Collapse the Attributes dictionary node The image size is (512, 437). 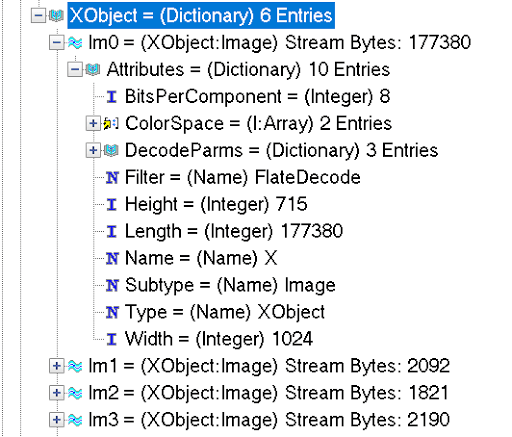point(75,69)
